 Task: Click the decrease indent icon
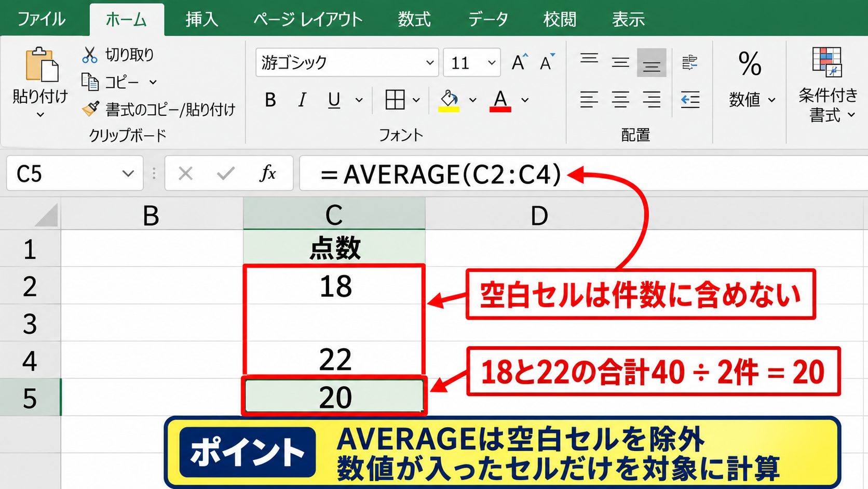click(690, 99)
